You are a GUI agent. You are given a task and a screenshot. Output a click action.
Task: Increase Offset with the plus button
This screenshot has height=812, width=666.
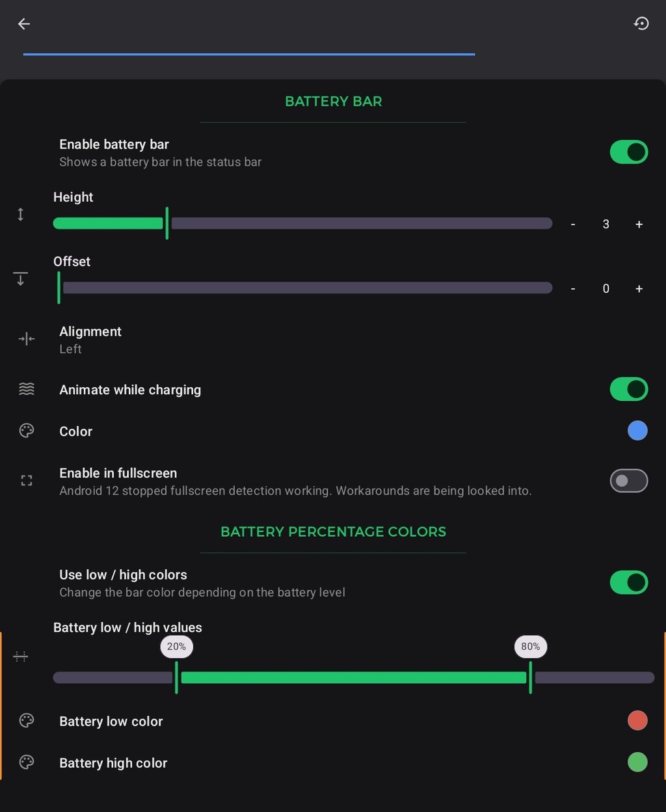pos(639,289)
